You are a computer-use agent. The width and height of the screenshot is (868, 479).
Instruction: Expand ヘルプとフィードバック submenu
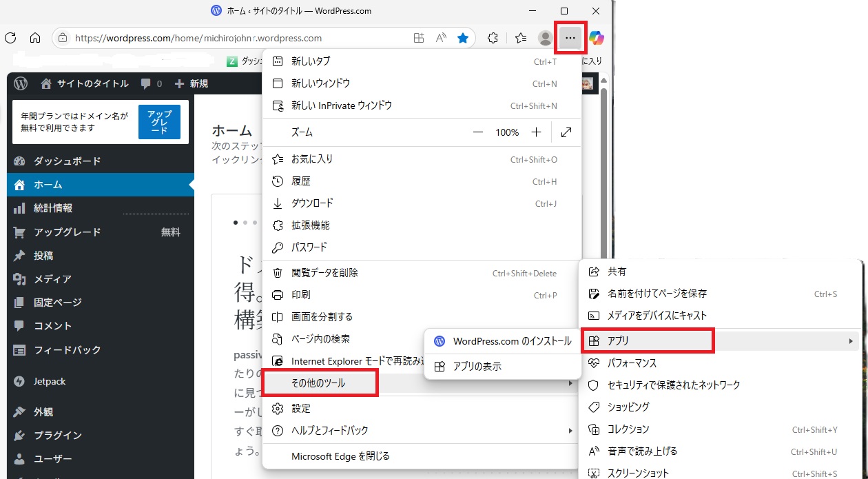[x=422, y=431]
